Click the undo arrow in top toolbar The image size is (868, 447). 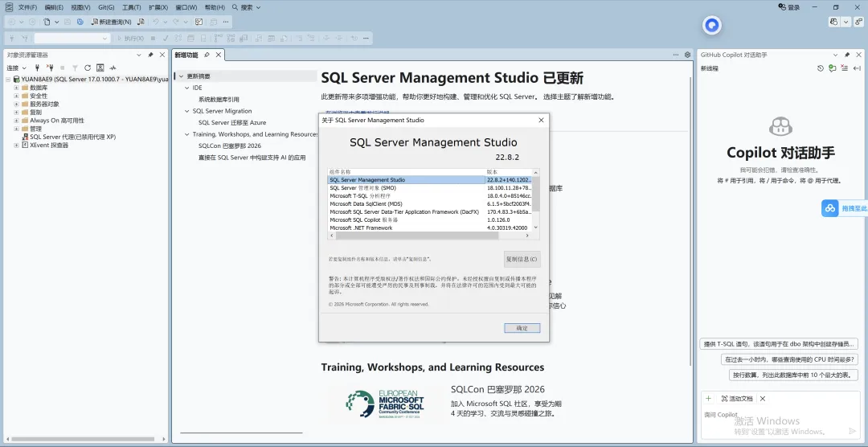(x=156, y=22)
